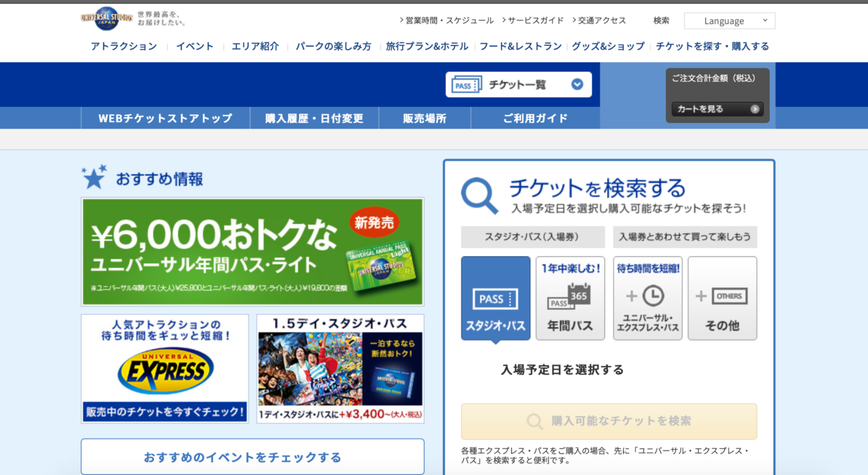
Task: Open グッズ&ショップ menu
Action: (x=608, y=46)
